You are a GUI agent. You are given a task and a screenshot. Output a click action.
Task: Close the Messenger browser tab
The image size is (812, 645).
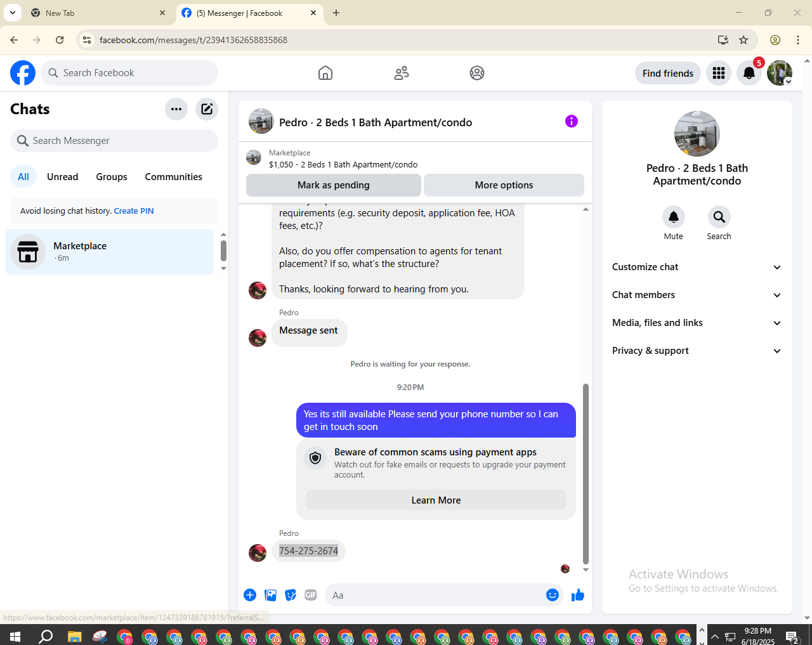(x=313, y=13)
